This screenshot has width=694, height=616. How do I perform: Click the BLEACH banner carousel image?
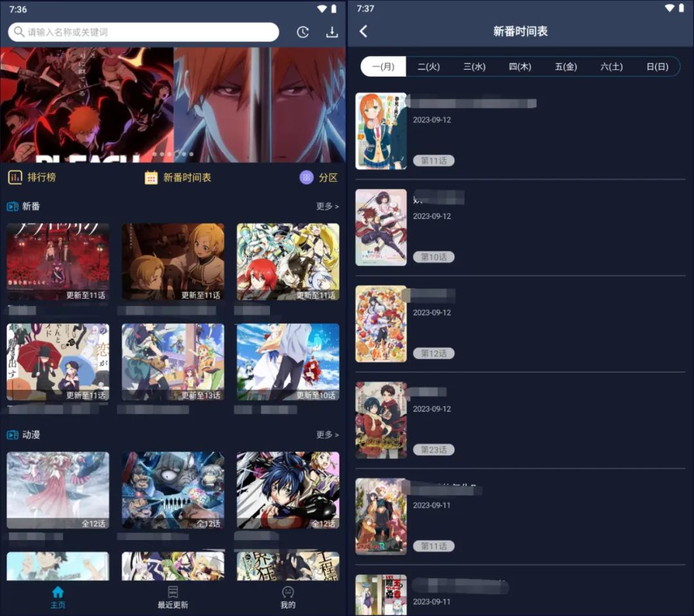coord(173,104)
